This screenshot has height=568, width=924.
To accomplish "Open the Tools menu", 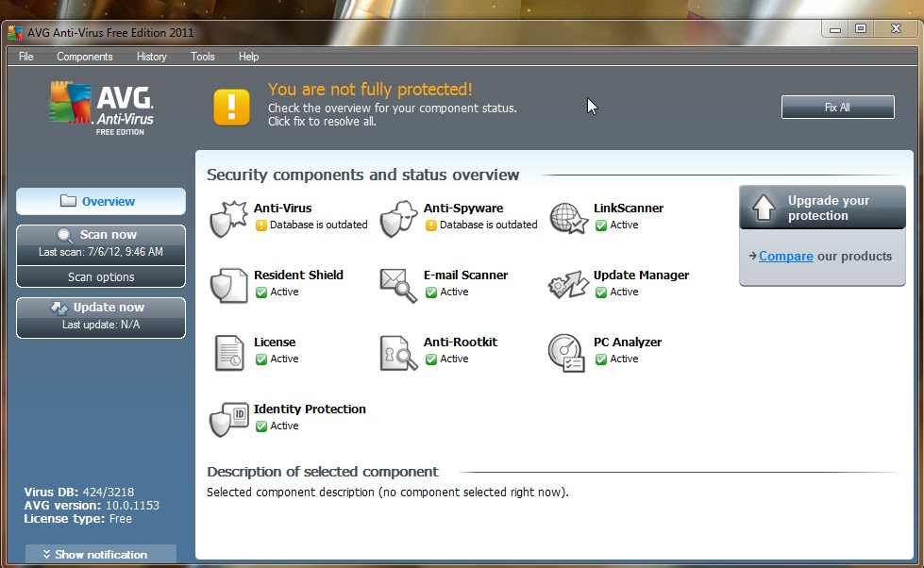I will point(202,57).
